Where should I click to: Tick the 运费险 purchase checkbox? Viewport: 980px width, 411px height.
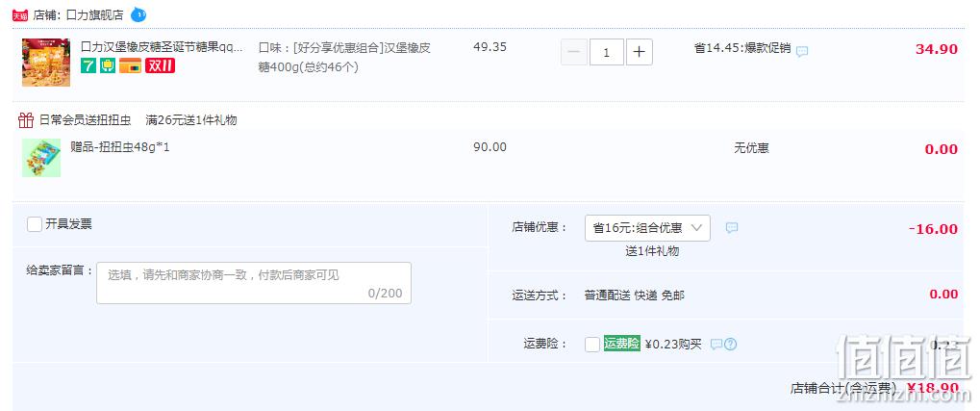[x=591, y=344]
